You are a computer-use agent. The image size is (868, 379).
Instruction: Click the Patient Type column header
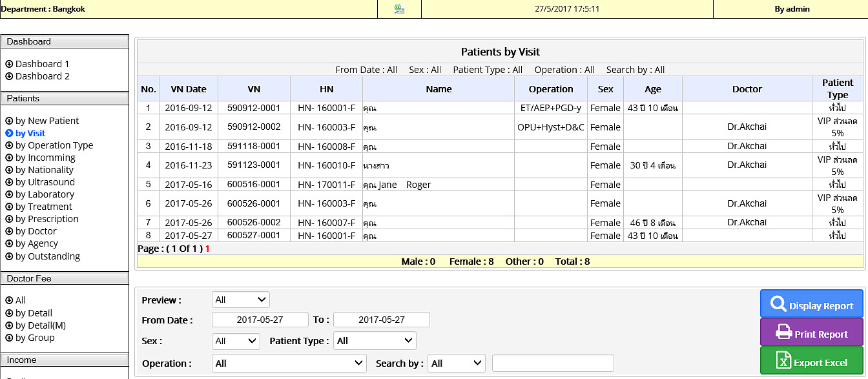pos(838,89)
